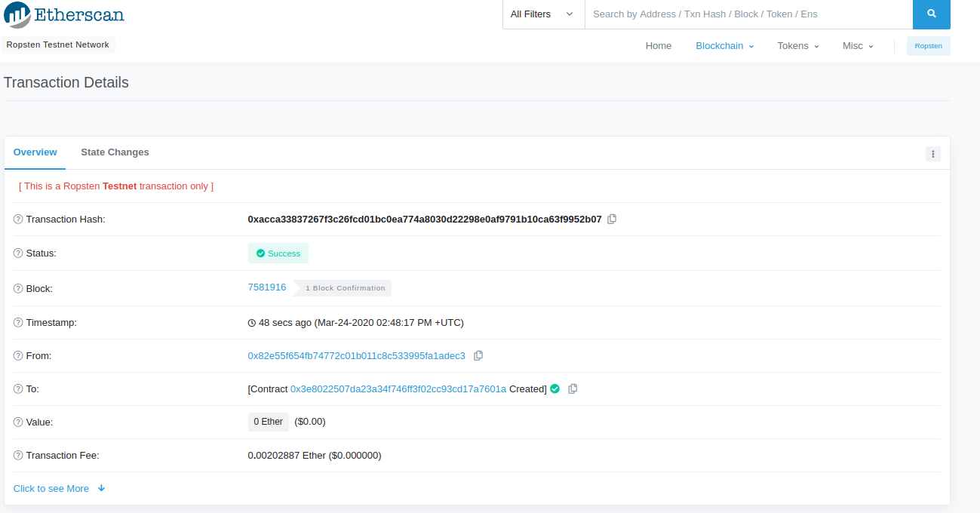Switch to the State Changes tab
The width and height of the screenshot is (980, 513).
(x=115, y=152)
